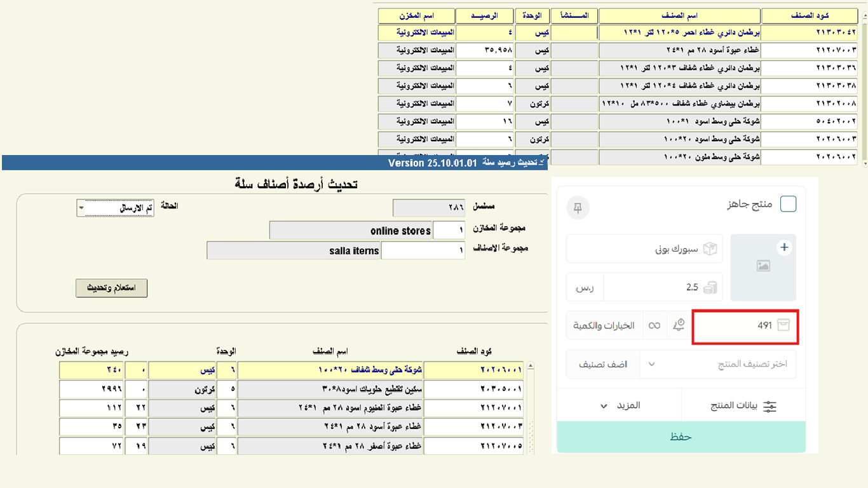Click the image placeholder icon
This screenshot has height=488, width=868.
(x=763, y=267)
